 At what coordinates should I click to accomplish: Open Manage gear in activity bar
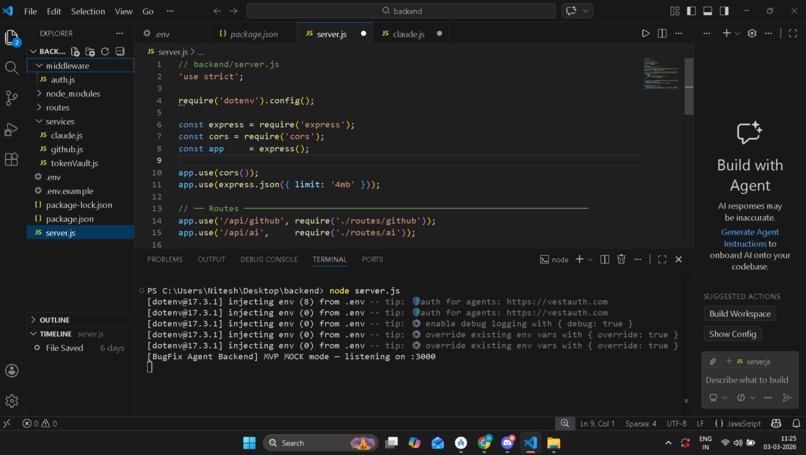coord(11,401)
